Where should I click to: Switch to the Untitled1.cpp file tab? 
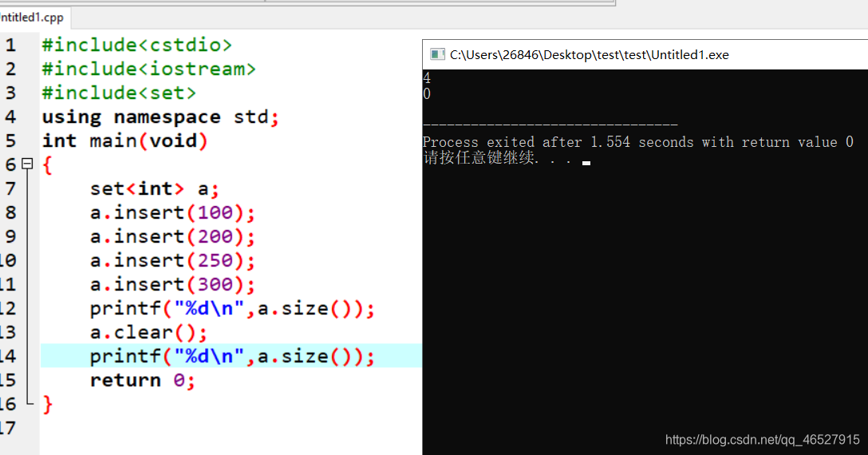(32, 18)
